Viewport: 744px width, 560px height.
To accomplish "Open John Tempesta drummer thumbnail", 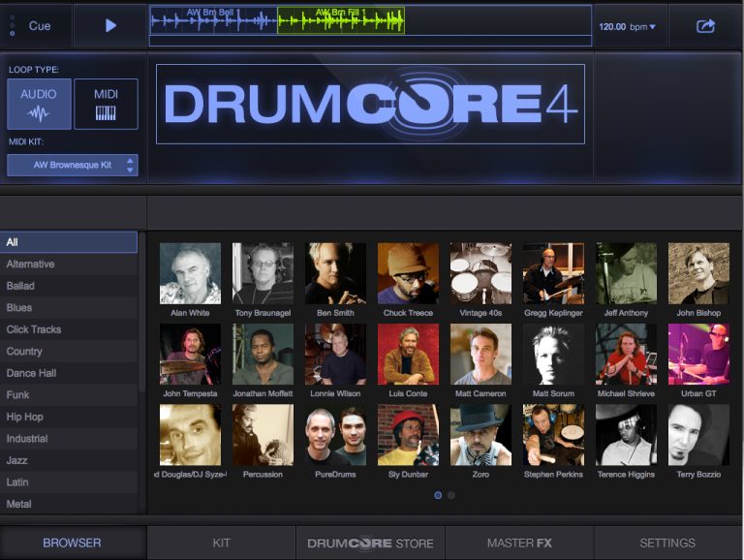I will [190, 354].
